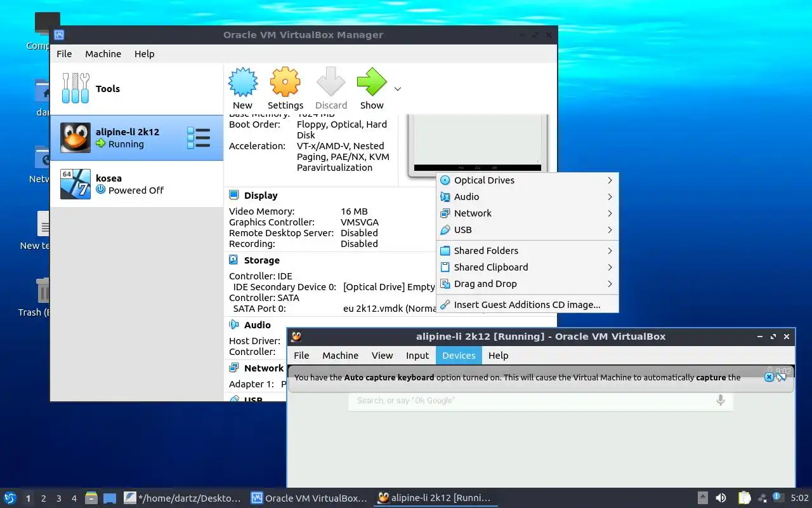Click the green Show arrow icon
Viewport: 812px width, 508px height.
coord(372,82)
